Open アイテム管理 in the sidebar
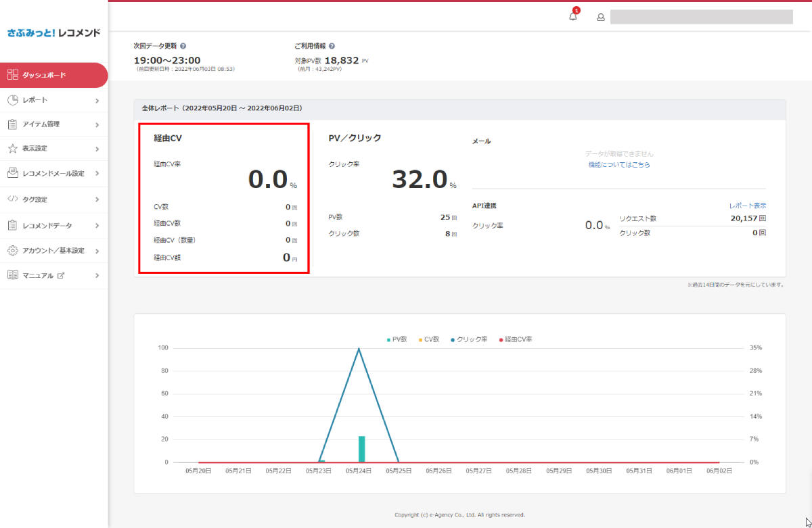This screenshot has width=812, height=528. point(53,124)
